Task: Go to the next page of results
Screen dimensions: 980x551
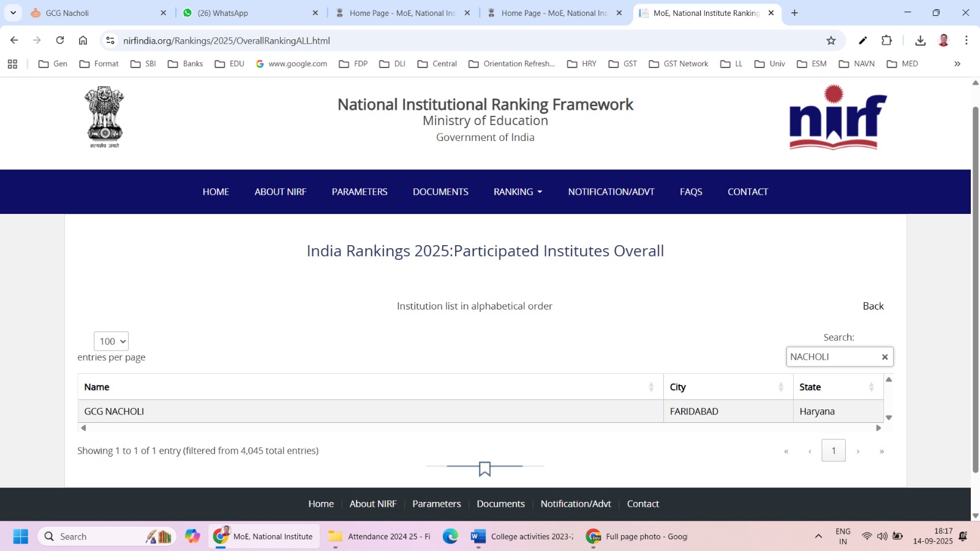Action: [858, 451]
